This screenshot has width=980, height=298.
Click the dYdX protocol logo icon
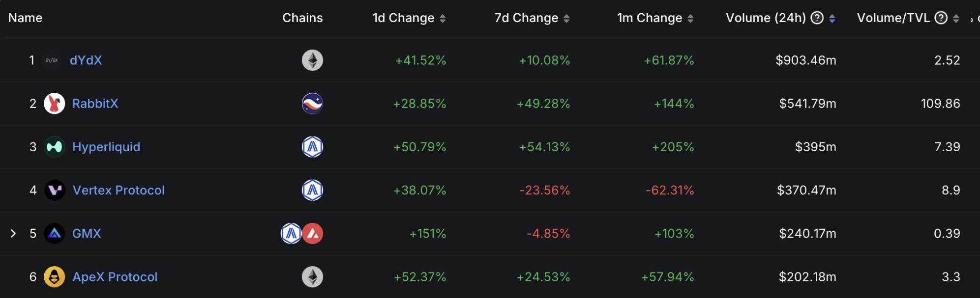click(x=52, y=60)
